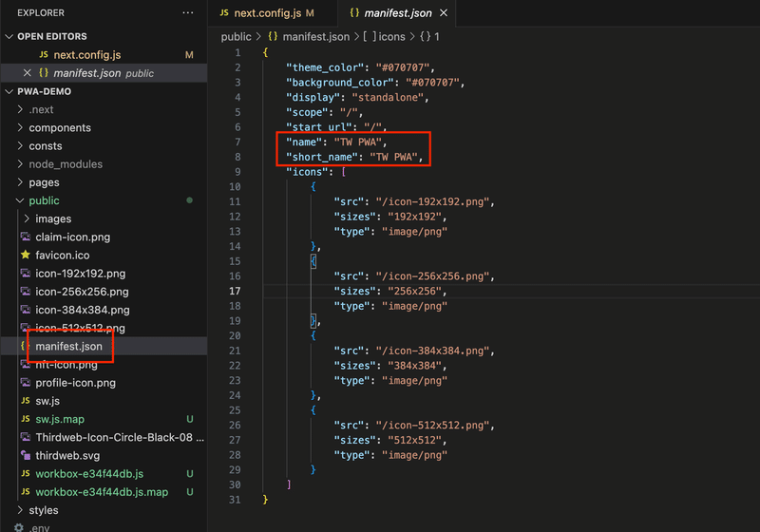
Task: Open workbox-e34f44db.js.map in the file tree
Action: click(102, 492)
